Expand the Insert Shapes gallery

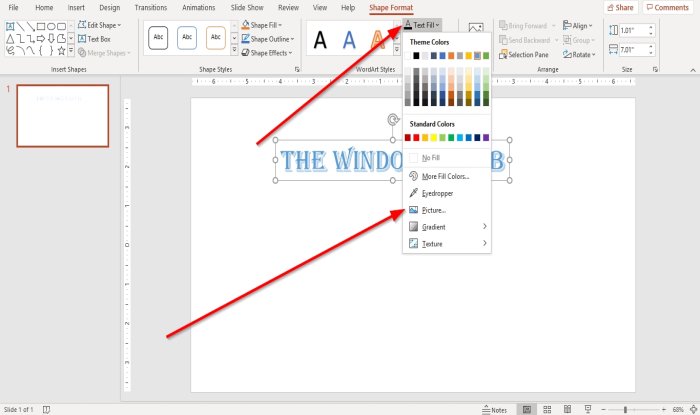point(71,51)
